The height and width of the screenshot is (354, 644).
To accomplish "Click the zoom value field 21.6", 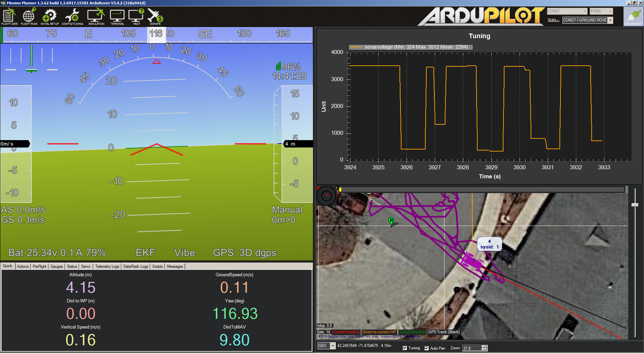I will 472,348.
